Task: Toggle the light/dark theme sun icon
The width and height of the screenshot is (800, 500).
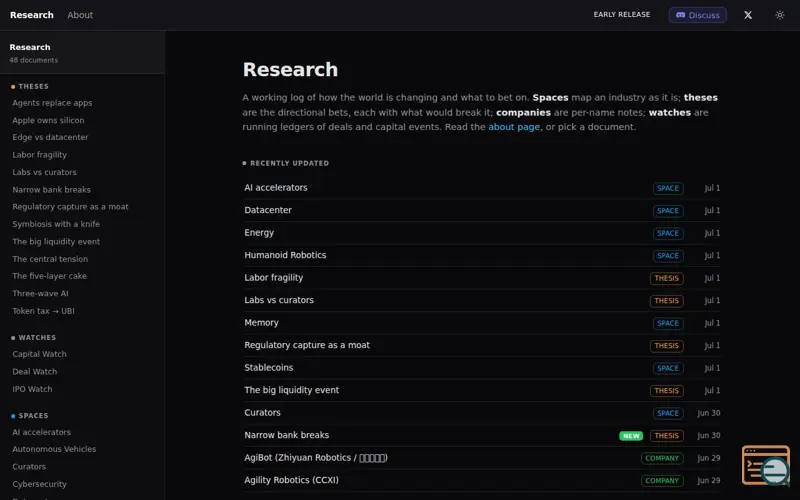Action: [x=780, y=15]
